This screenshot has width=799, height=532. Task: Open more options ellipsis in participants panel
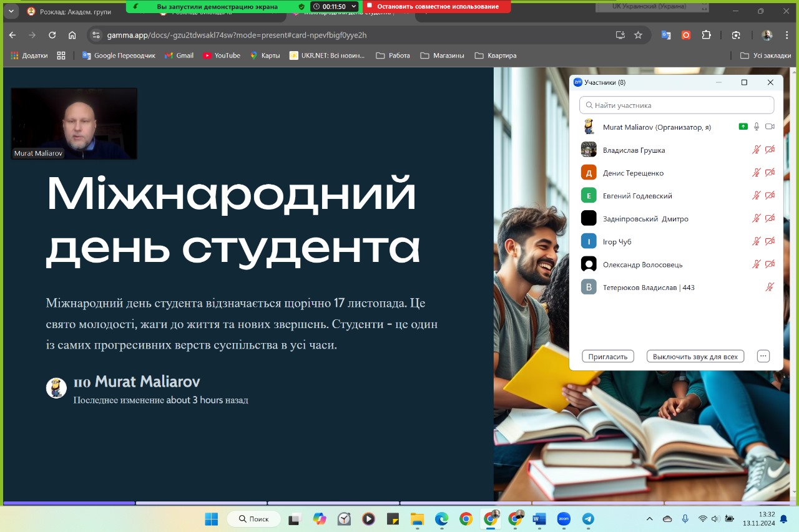[x=763, y=356]
